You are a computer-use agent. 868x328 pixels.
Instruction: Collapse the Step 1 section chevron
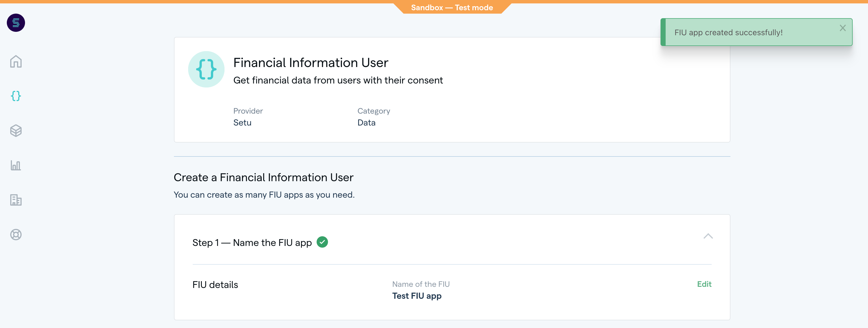click(x=708, y=236)
